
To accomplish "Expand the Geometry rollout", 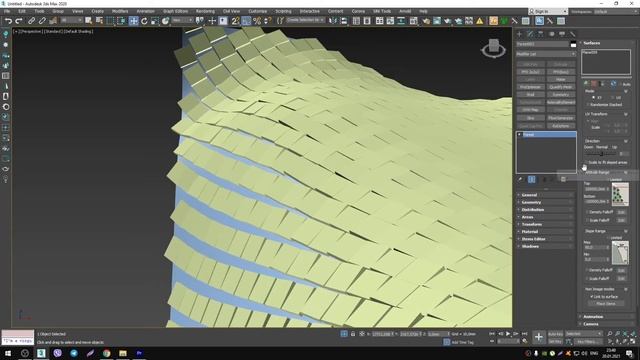I will click(x=545, y=202).
